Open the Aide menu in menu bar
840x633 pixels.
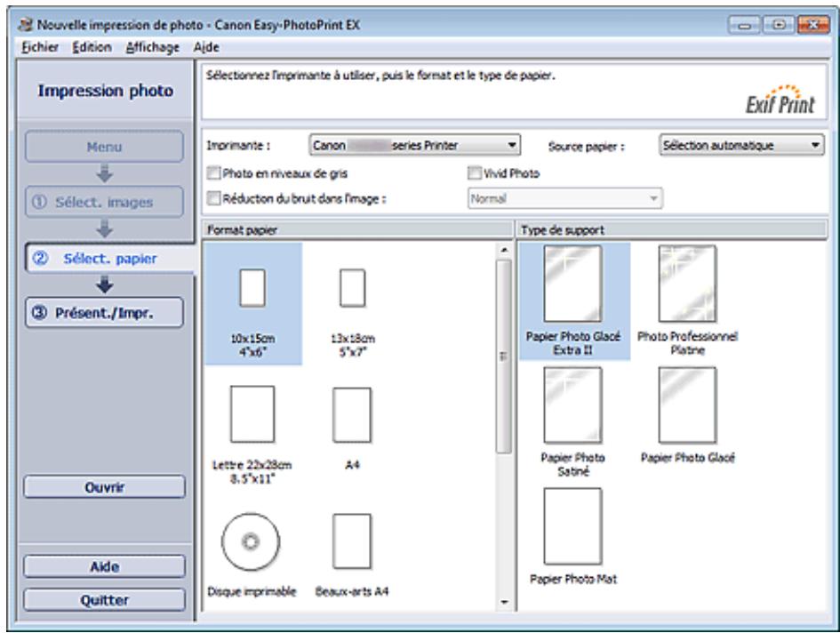206,47
